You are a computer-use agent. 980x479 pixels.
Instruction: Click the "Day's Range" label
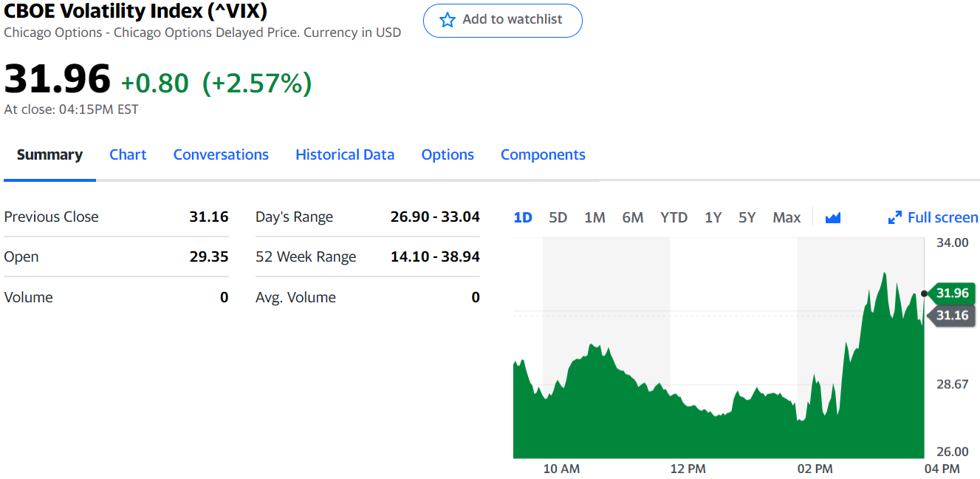click(294, 217)
